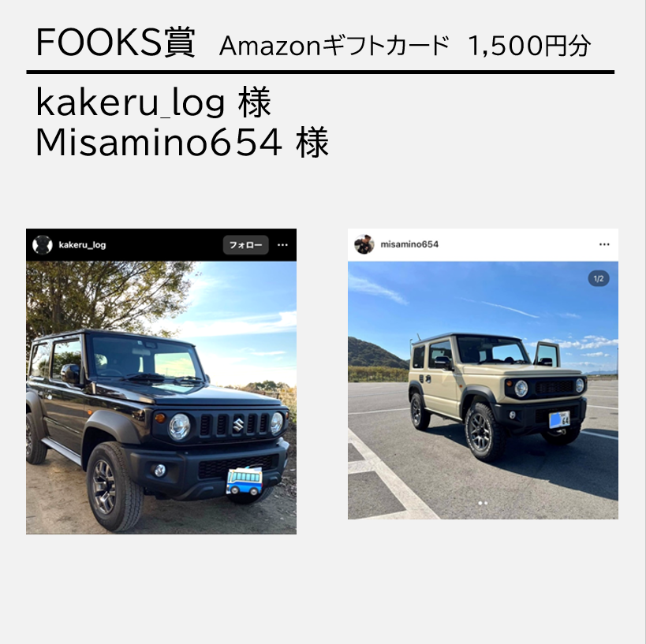Click the kakeru_log username in post header
The height and width of the screenshot is (644, 646).
pos(82,245)
